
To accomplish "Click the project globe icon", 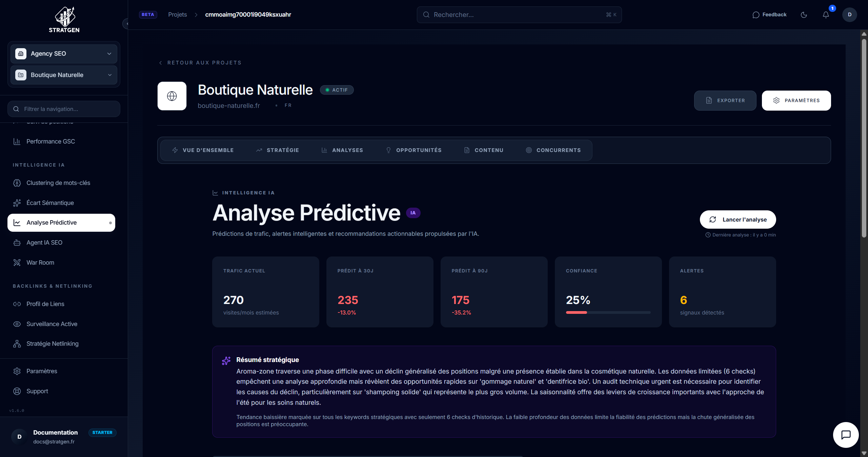I will (172, 96).
